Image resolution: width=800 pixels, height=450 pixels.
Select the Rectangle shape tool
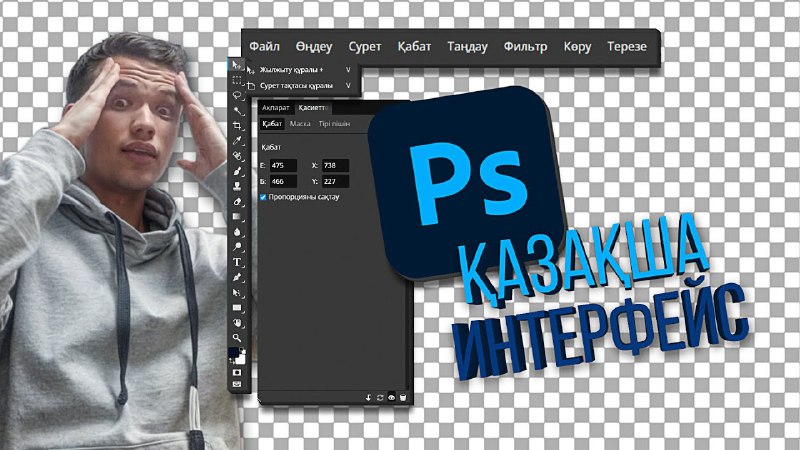pos(237,308)
